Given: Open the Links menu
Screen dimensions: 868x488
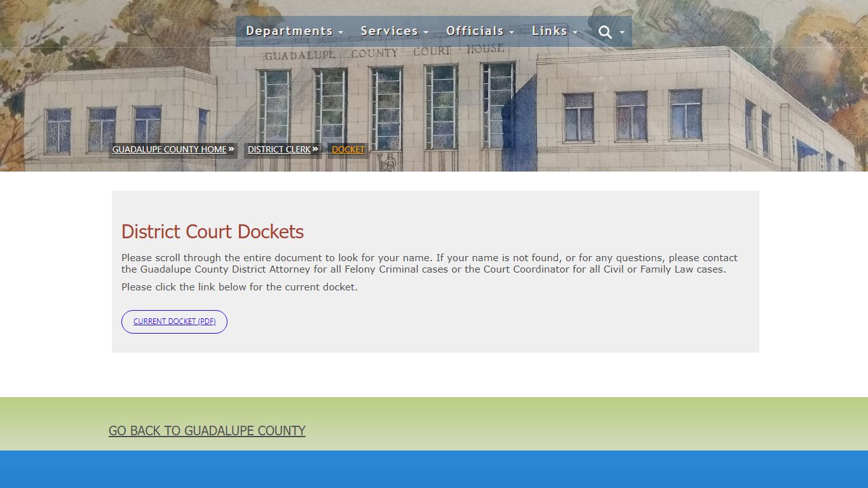Looking at the screenshot, I should pos(555,31).
